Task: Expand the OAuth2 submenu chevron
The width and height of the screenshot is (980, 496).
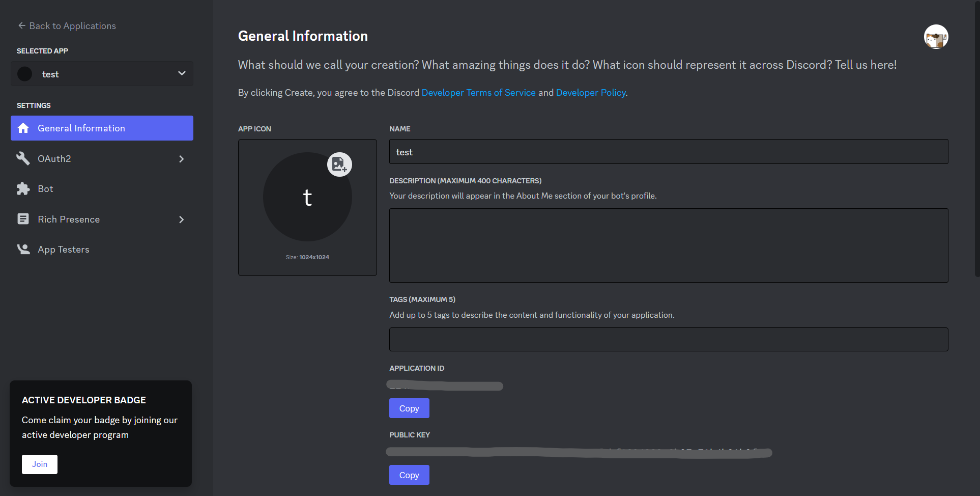Action: 182,159
